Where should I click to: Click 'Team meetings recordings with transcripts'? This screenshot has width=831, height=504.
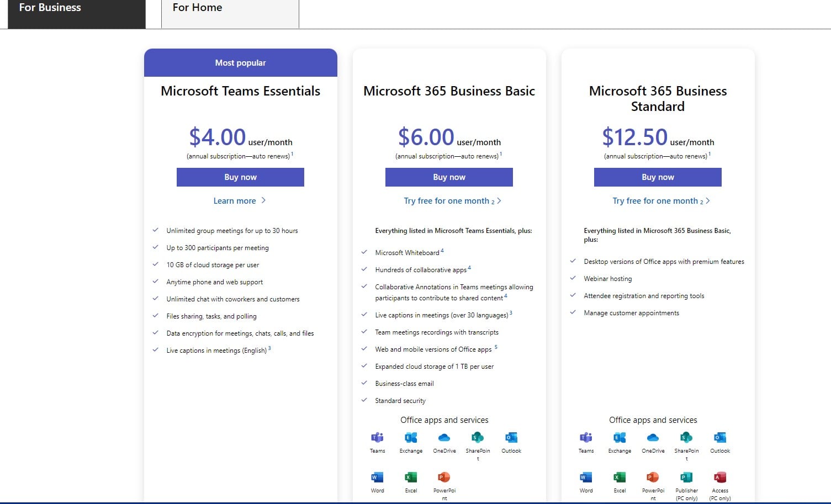click(437, 332)
